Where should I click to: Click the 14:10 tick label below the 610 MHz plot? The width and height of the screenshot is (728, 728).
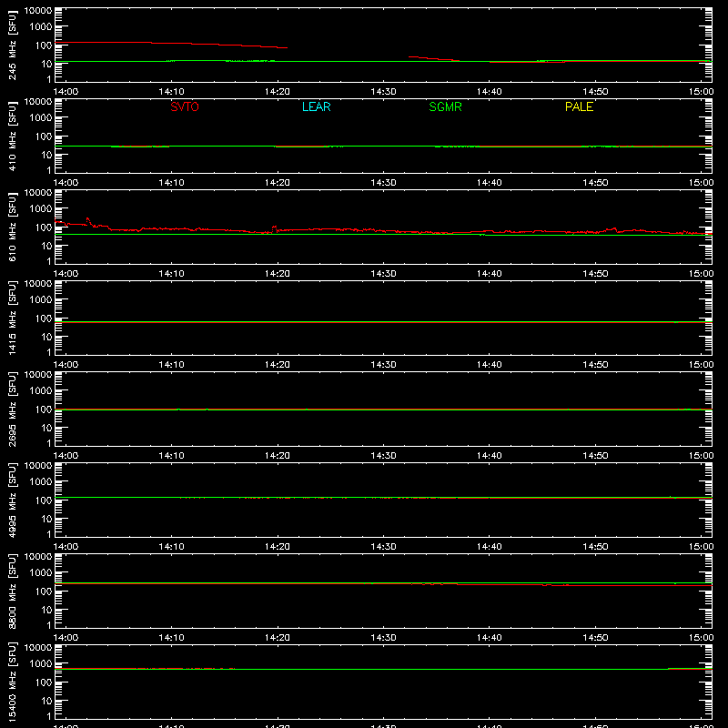click(x=171, y=274)
